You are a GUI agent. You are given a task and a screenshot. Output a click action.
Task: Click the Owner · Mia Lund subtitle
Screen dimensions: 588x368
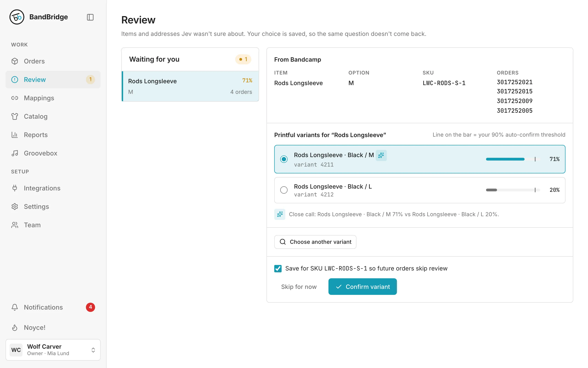pos(48,354)
